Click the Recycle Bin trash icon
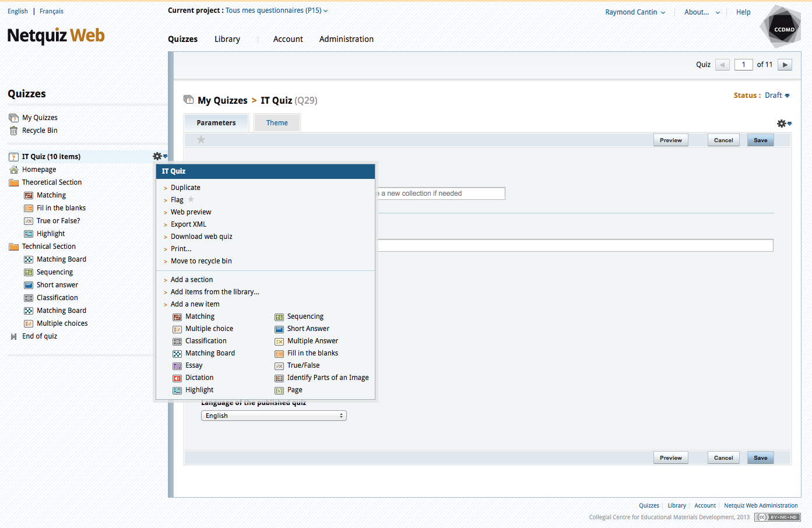 coord(13,131)
